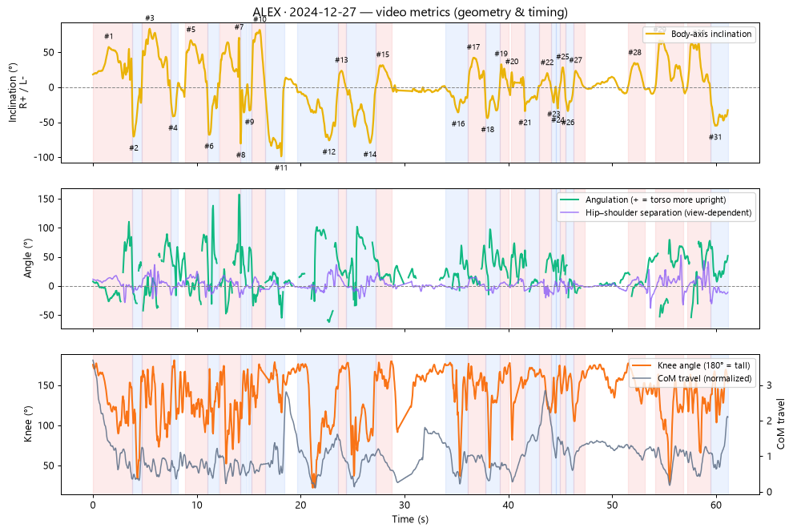793x532 pixels.
Task: Click the "20" tick on the Time axis
Action: (x=301, y=505)
